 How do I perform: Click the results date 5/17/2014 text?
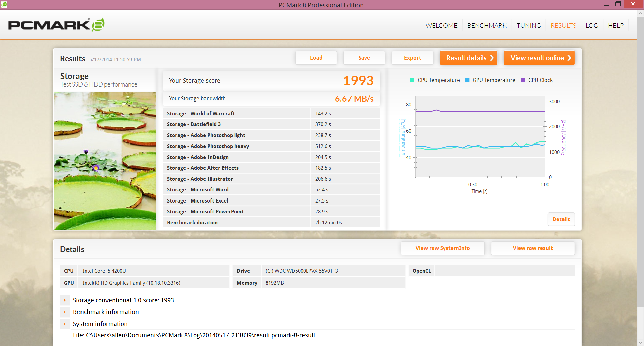(115, 59)
